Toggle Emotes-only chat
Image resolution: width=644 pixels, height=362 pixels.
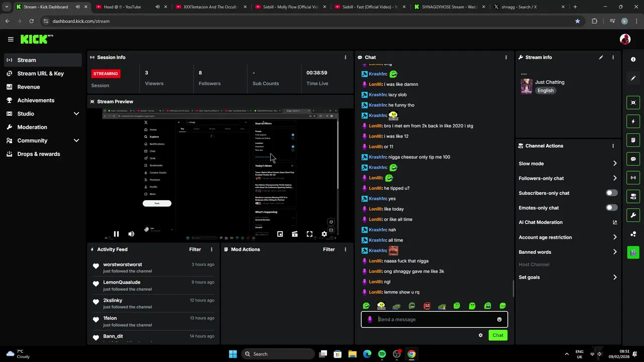pyautogui.click(x=611, y=208)
